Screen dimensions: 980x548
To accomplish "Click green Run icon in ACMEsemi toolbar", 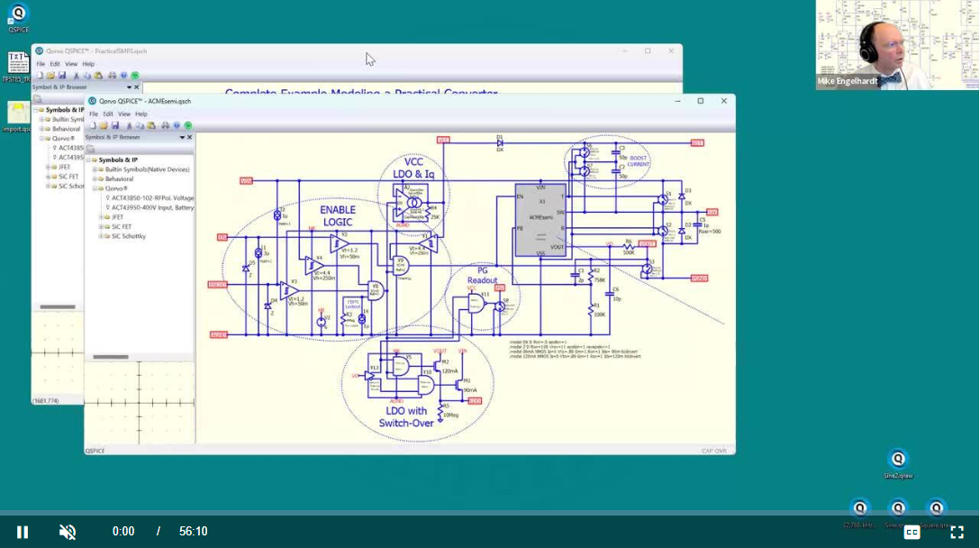I will click(x=187, y=126).
